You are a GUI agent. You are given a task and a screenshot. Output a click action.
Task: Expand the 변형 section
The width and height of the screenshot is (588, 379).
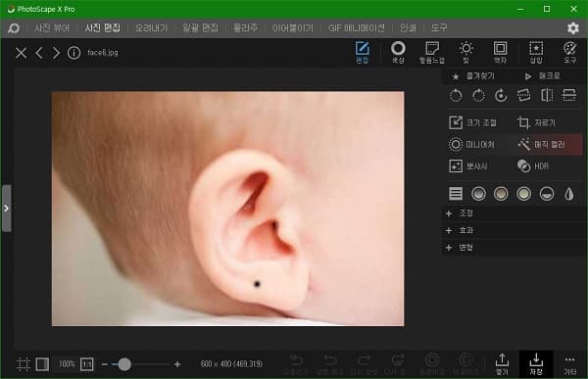point(513,248)
